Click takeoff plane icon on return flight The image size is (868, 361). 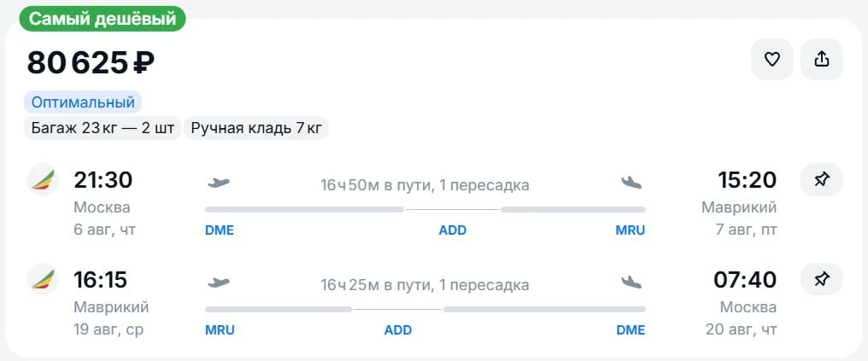tap(218, 283)
